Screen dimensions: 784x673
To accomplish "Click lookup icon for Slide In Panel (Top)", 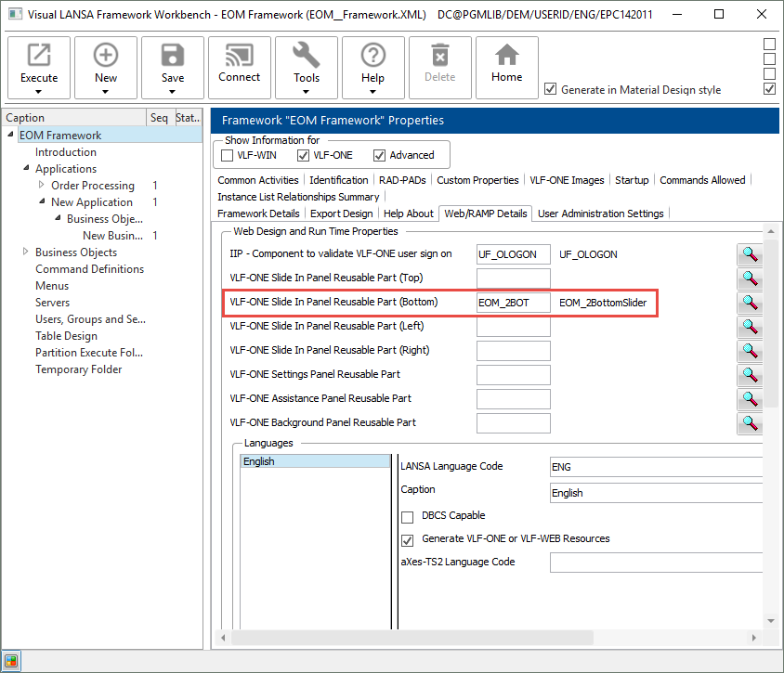I will (x=750, y=278).
